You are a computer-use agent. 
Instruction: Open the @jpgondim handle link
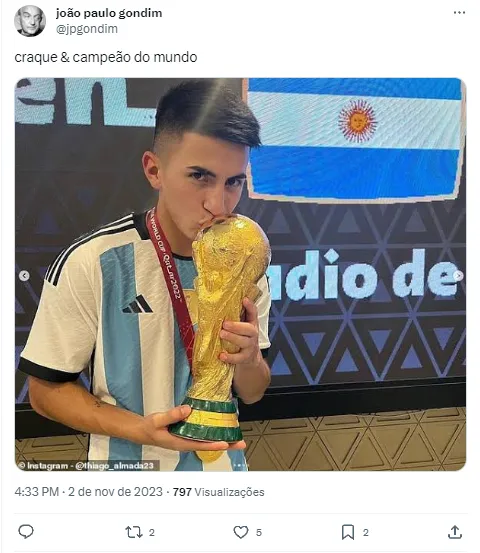[87, 29]
